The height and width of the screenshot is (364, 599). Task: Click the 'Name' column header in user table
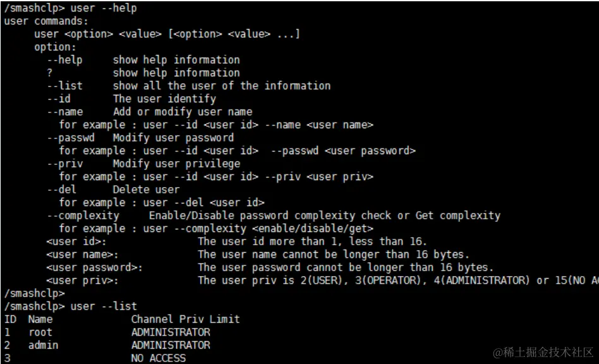click(40, 319)
